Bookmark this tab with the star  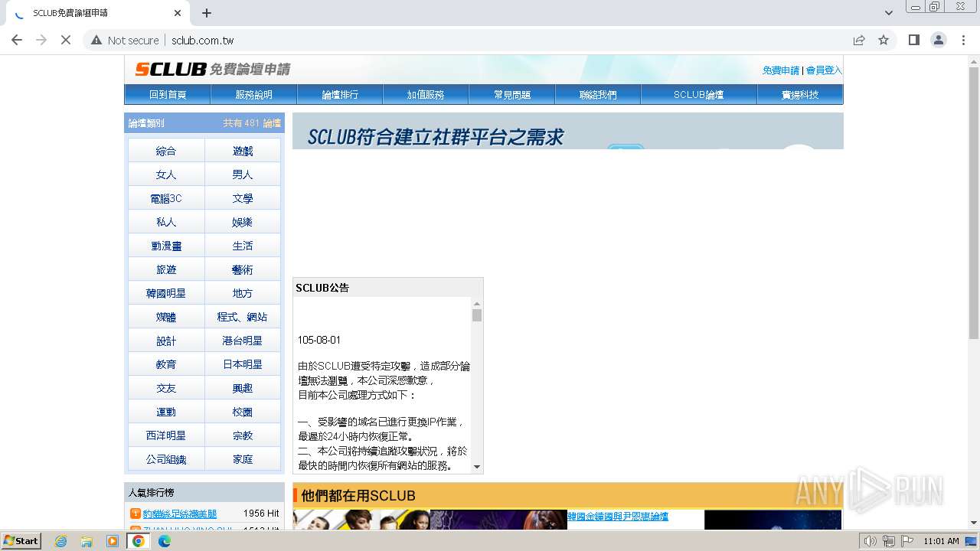coord(884,40)
